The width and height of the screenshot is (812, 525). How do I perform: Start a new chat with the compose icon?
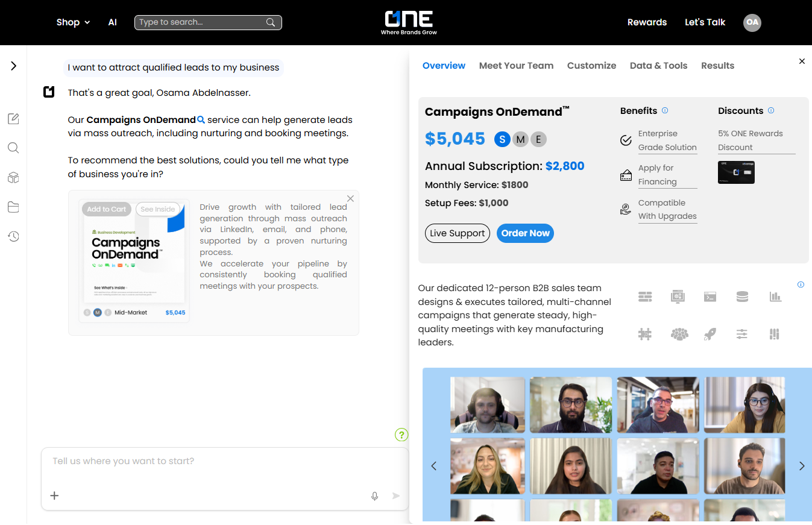pyautogui.click(x=13, y=119)
